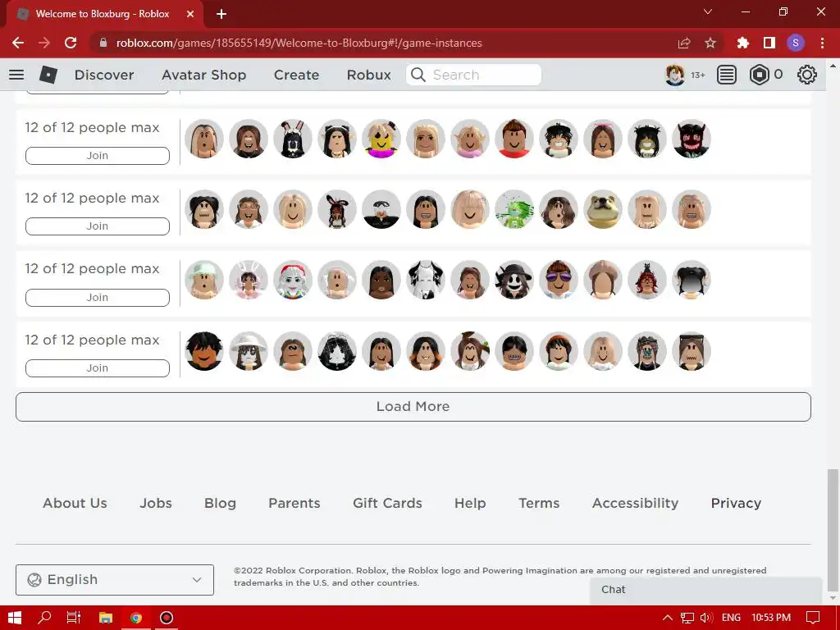Screen dimensions: 840x630
Task: Open Windows taskbar search
Action: tap(44, 618)
